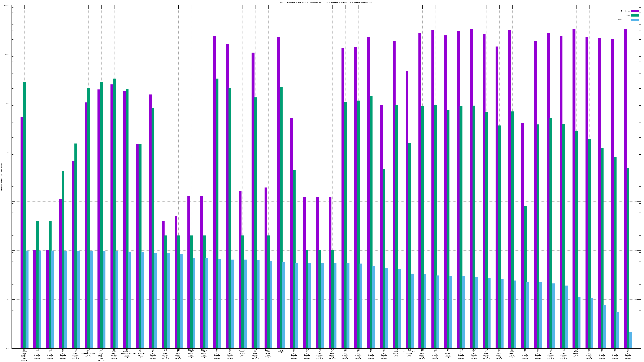Click the 100000 y-axis tick label
The height and width of the screenshot is (362, 644).
click(x=7, y=5)
